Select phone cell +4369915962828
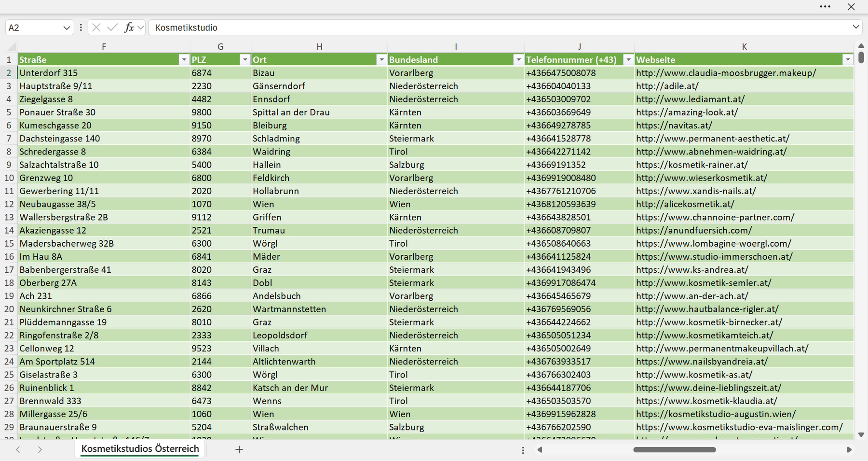 (579, 414)
